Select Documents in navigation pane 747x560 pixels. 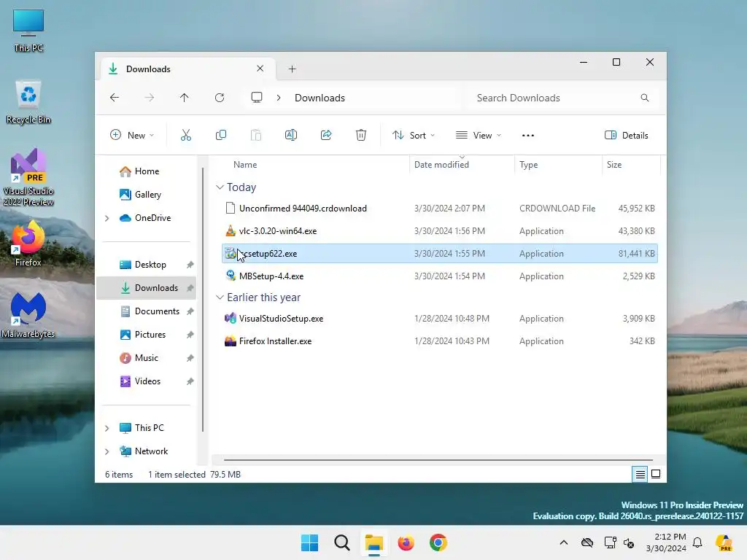point(147,311)
